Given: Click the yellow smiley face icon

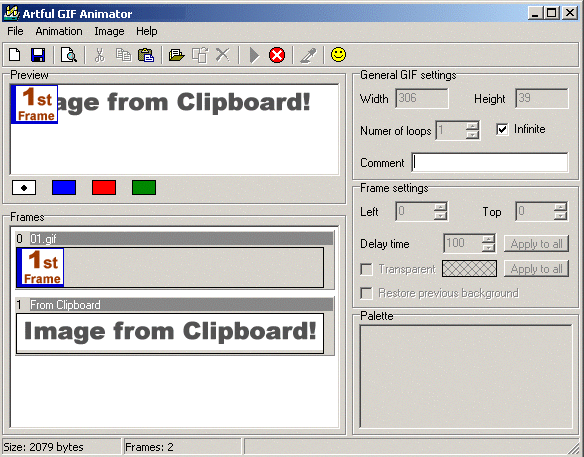Looking at the screenshot, I should (x=339, y=54).
